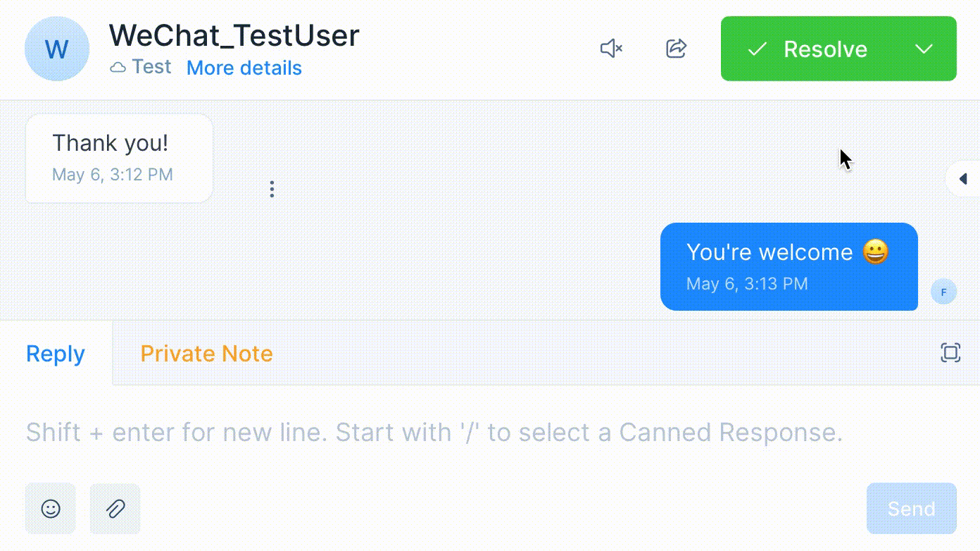The width and height of the screenshot is (980, 551).
Task: Open the three-dot message options menu
Action: [x=272, y=189]
